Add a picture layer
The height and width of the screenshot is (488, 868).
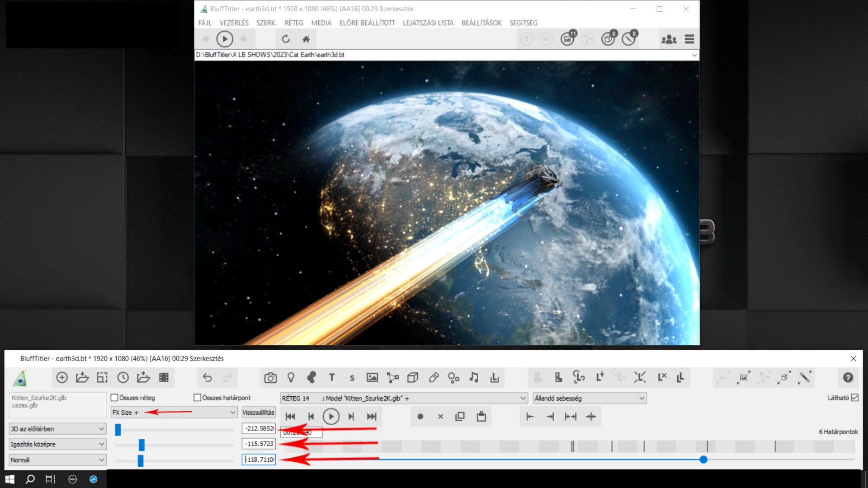373,378
